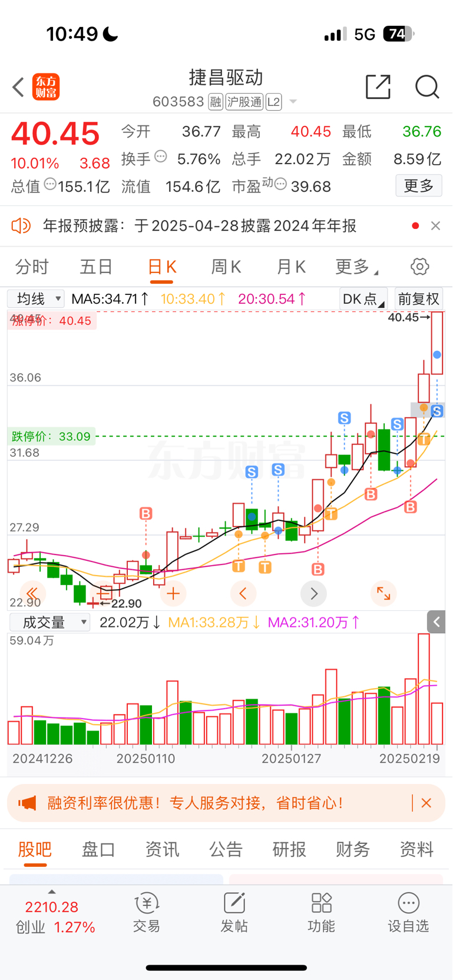Open search with the magnifier icon
The width and height of the screenshot is (453, 980).
427,87
